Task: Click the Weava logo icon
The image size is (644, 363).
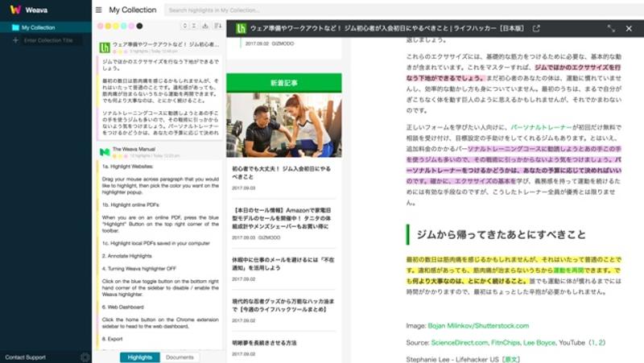Action: coord(16,10)
